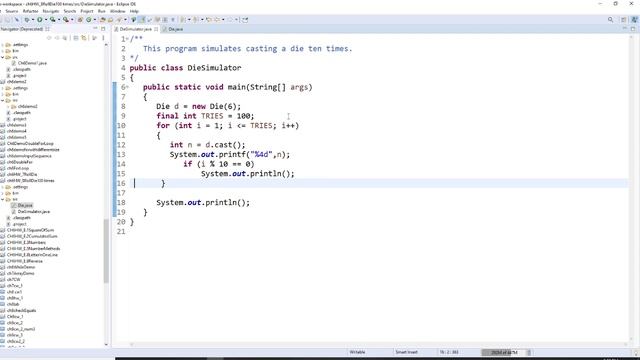Switch to the DieSimulator.java tab

(x=136, y=29)
